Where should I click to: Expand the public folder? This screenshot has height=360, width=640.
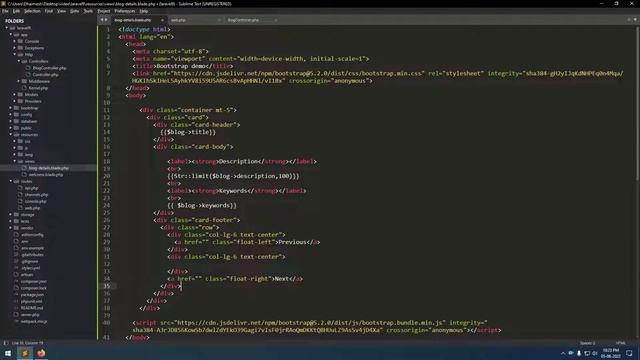(11, 128)
